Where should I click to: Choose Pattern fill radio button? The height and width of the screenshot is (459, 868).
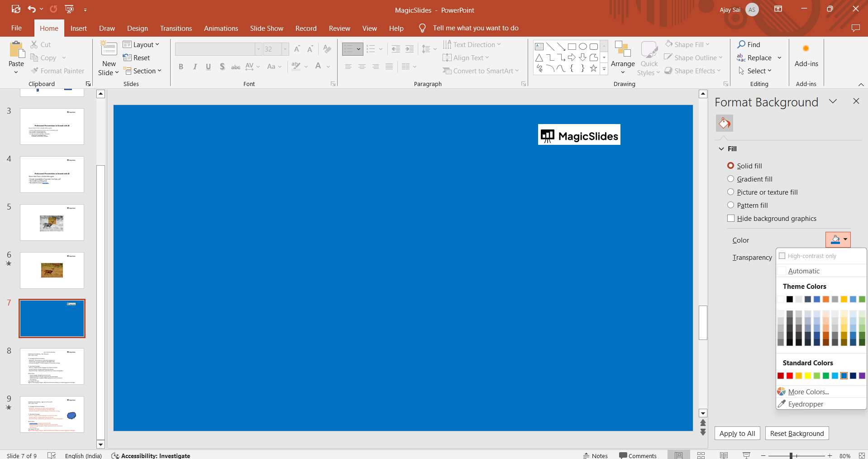[730, 205]
